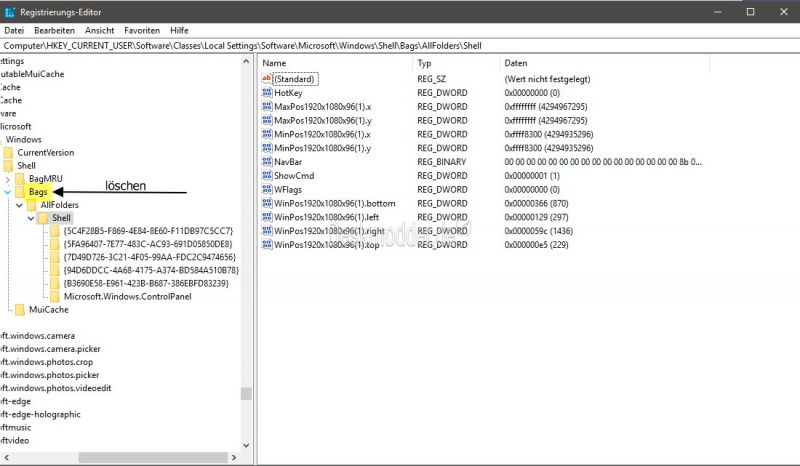Select the Windows key in the tree
Viewport: 800px width, 466px height.
23,139
